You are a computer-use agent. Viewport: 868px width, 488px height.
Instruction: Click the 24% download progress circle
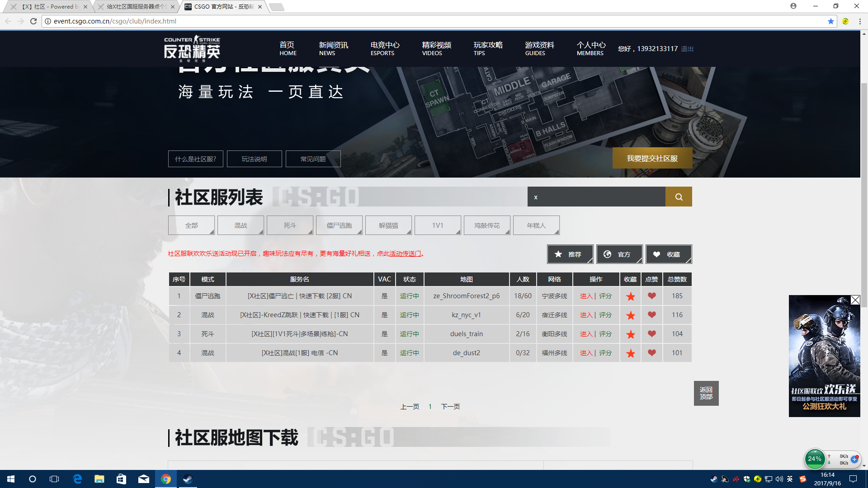tap(814, 459)
